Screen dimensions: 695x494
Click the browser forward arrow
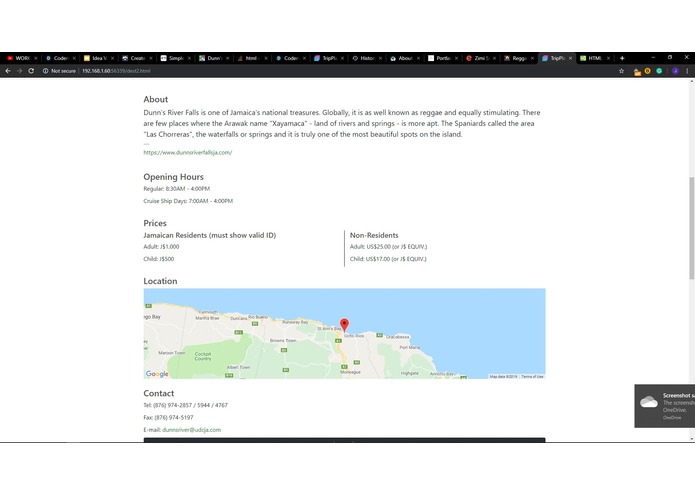pos(20,71)
